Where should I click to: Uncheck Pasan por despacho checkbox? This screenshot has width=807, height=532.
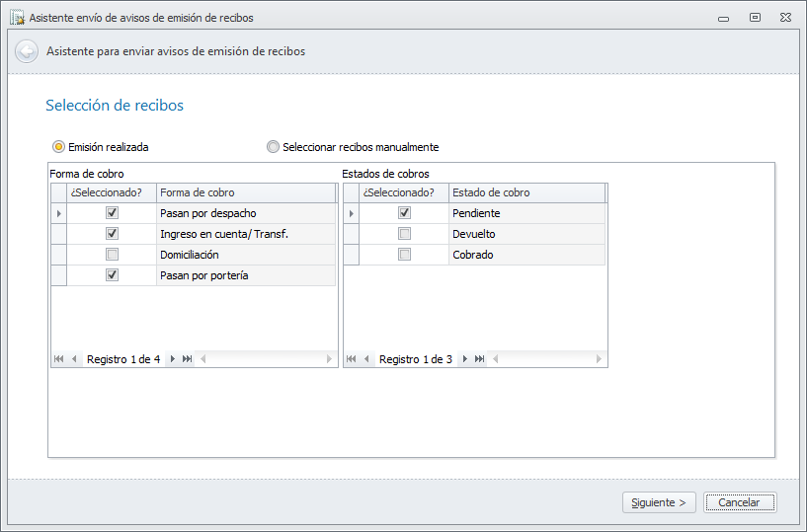[112, 213]
